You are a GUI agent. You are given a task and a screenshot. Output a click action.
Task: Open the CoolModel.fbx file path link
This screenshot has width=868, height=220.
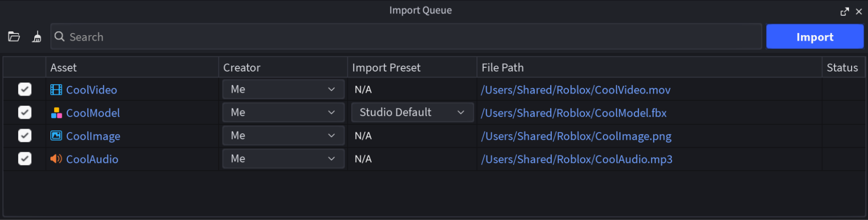(x=574, y=113)
